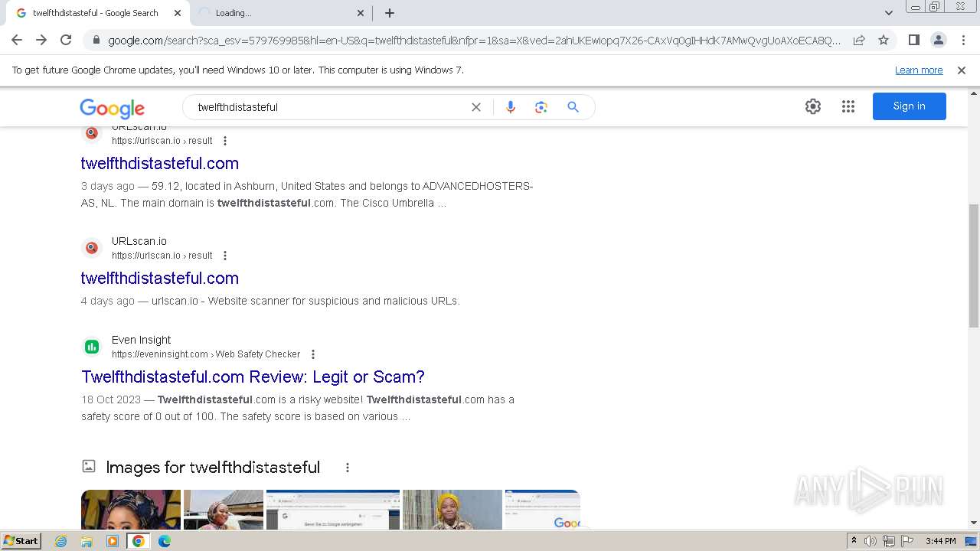This screenshot has height=551, width=980.
Task: Click the Even Insight favicon
Action: tap(92, 347)
